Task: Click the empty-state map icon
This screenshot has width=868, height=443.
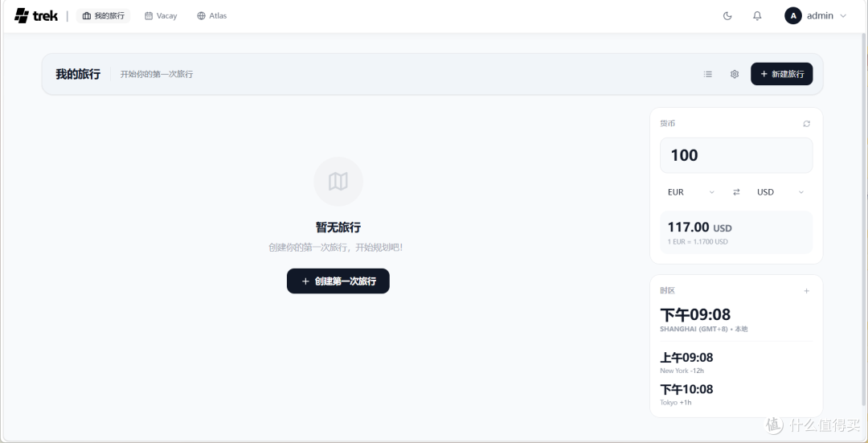Action: (x=338, y=182)
